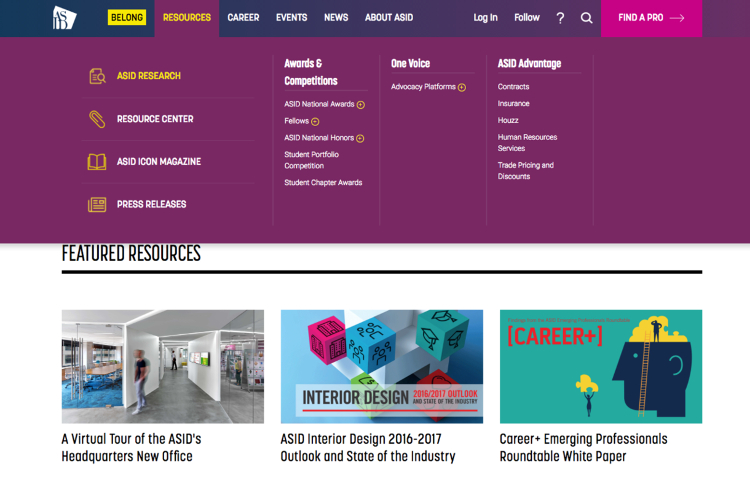Open RESOURCE CENTER link
This screenshot has height=483, width=750.
point(155,119)
